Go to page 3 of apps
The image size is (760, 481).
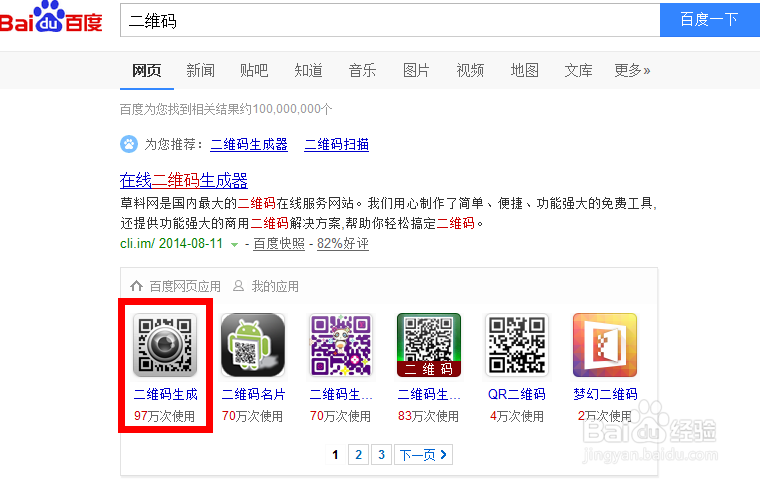(x=381, y=454)
